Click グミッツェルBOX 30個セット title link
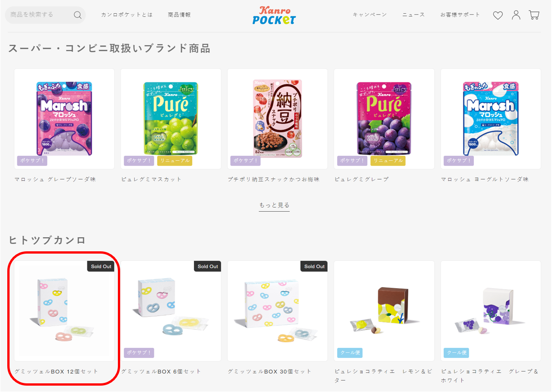 [x=270, y=372]
